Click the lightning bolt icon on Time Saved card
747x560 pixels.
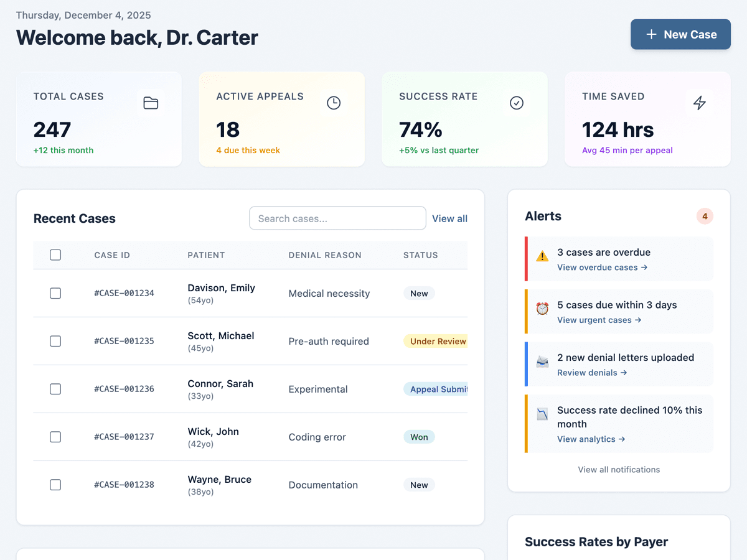(x=699, y=103)
